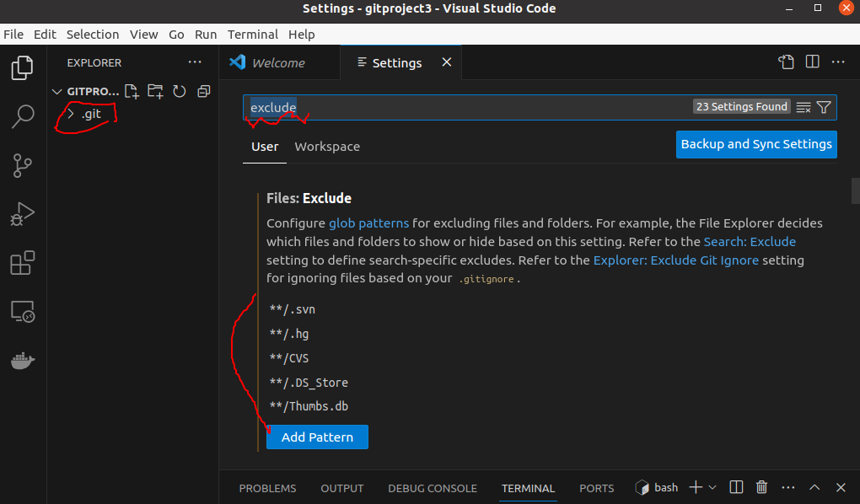Open the Terminal menu
Image resolution: width=860 pixels, height=504 pixels.
point(253,34)
